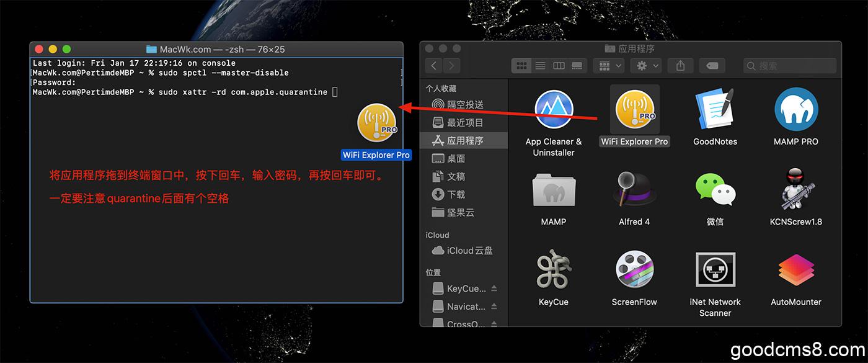Click the Share button in Finder toolbar
868x363 pixels.
coord(681,65)
